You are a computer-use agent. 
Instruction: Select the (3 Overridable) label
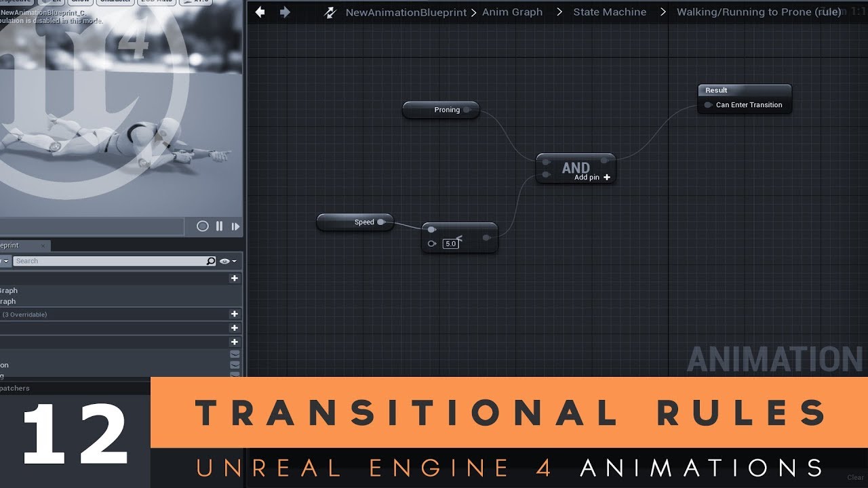24,314
